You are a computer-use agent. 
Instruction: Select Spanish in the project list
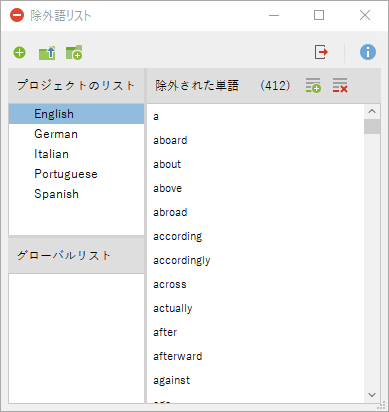(x=76, y=194)
